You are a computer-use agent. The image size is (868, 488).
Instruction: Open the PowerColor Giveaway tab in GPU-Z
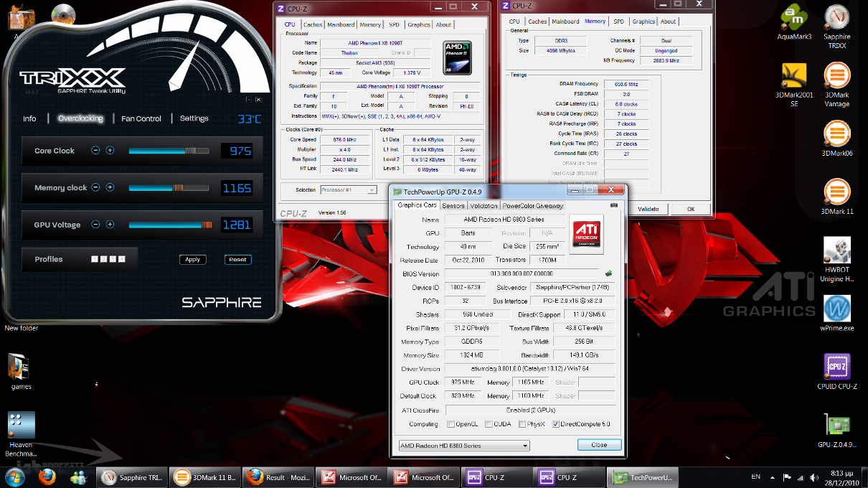tap(533, 206)
